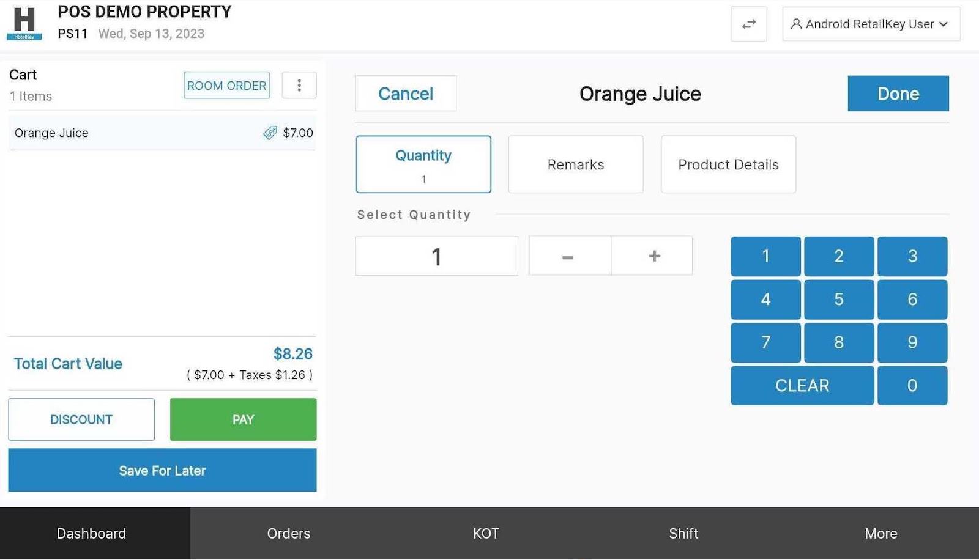Go to the Orders section

[288, 533]
